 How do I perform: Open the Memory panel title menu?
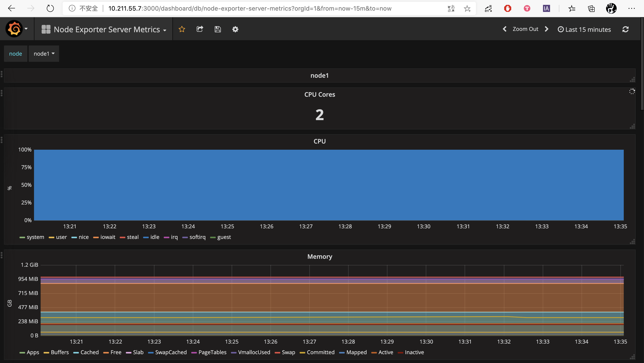(x=320, y=257)
